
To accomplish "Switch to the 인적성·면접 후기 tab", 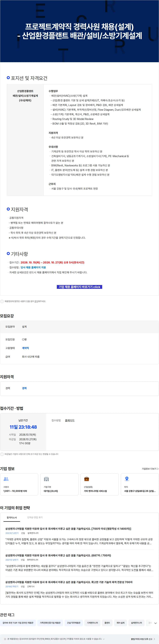I will (35, 517).
